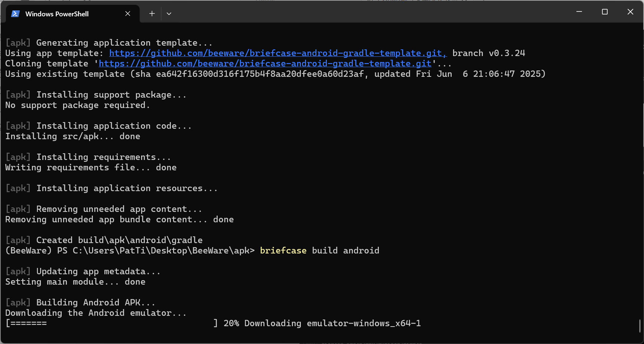Click the '[apk] Generating application template...' line
Image resolution: width=644 pixels, height=344 pixels.
point(109,43)
